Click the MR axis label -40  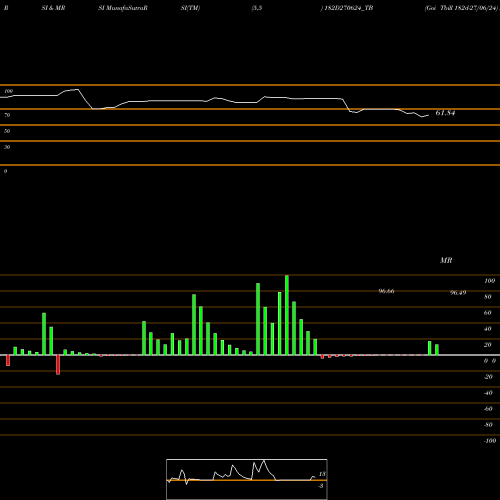(x=488, y=393)
